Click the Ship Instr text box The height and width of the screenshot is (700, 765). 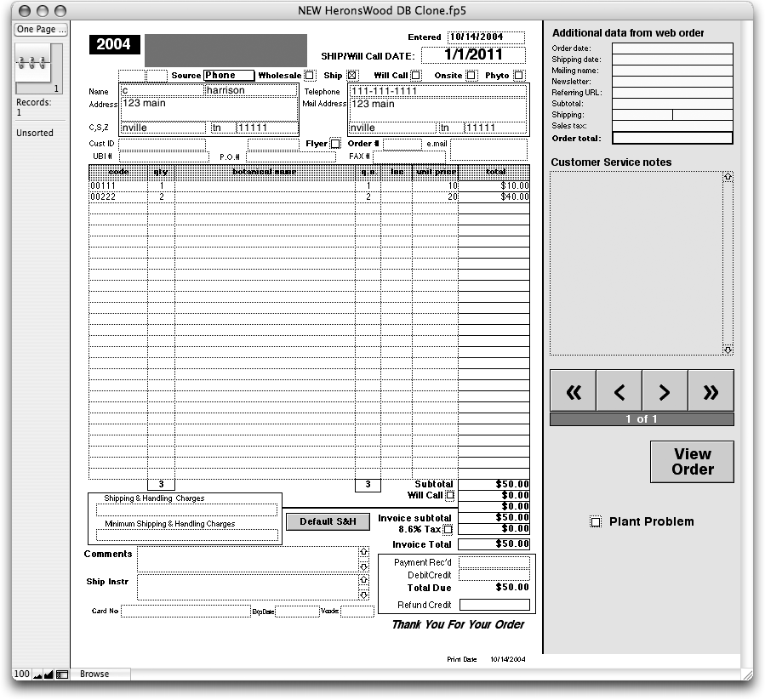click(x=248, y=588)
